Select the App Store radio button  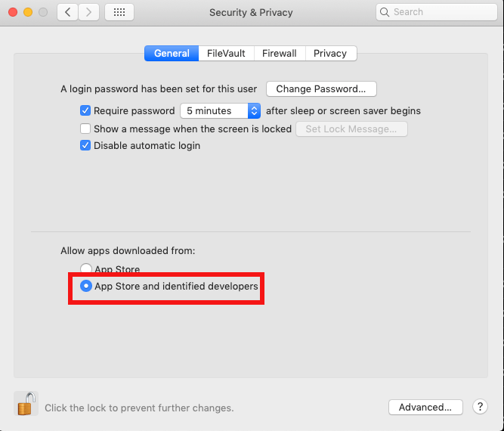coord(86,269)
